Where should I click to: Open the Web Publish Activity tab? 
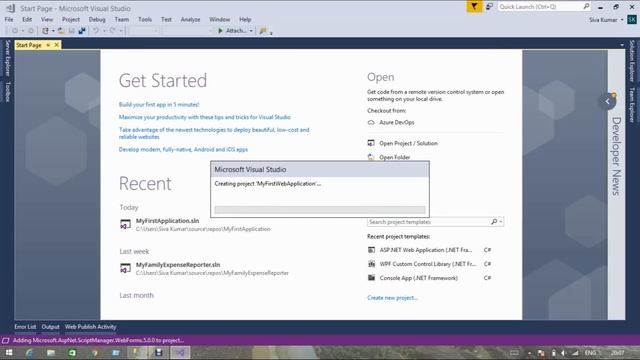point(90,327)
